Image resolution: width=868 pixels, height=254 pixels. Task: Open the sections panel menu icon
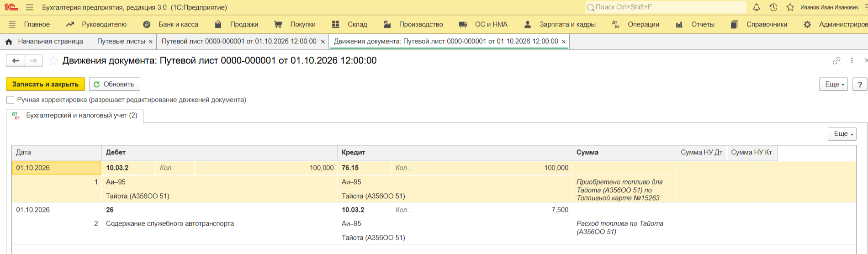12,25
